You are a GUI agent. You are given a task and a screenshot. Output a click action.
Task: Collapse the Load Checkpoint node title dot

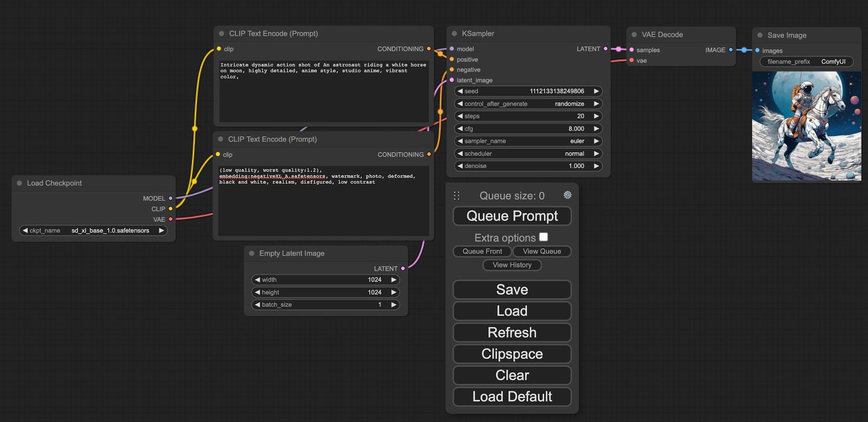20,183
